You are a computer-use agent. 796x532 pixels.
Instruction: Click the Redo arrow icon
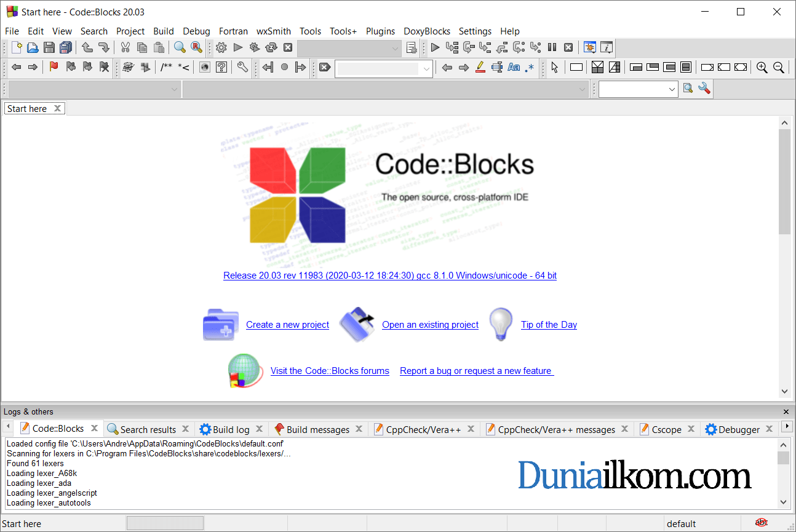[x=103, y=47]
